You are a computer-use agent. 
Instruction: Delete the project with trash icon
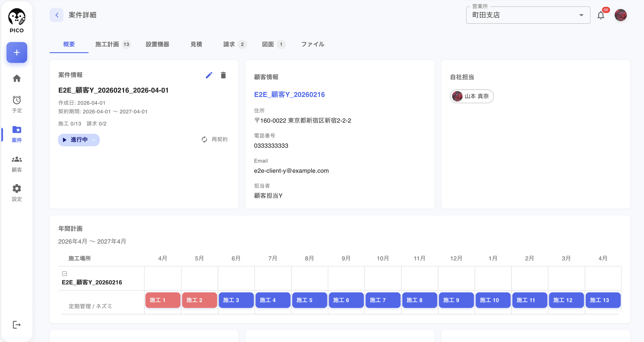click(223, 75)
